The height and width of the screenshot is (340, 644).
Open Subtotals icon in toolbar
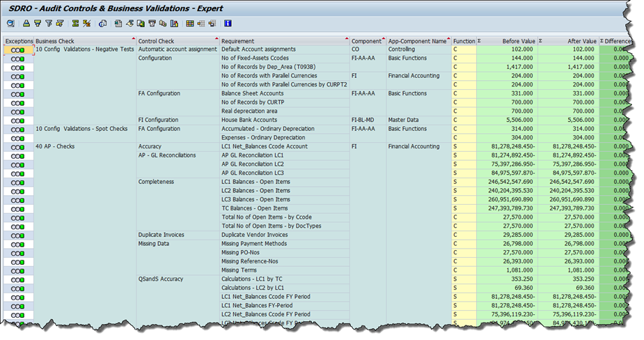coord(86,24)
